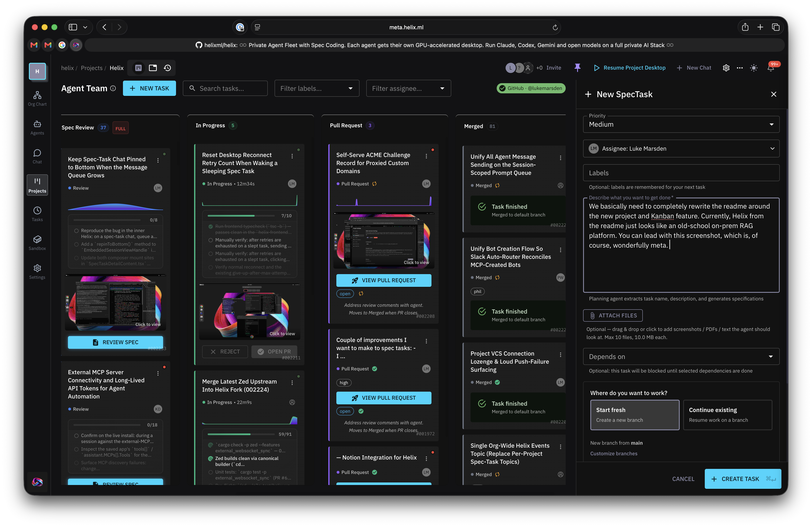Close the New SpecTask panel
The width and height of the screenshot is (812, 527).
coord(773,94)
